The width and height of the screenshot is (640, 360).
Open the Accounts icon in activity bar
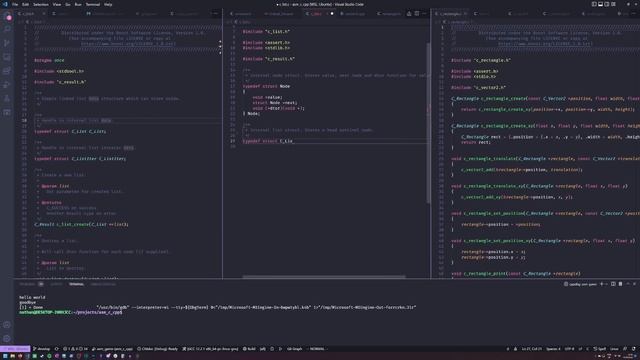7,325
